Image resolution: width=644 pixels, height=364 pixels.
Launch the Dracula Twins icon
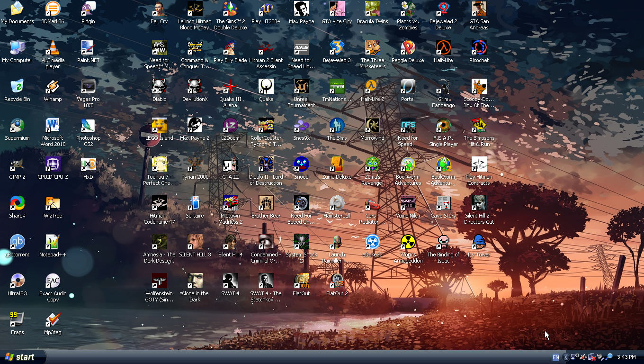[x=372, y=9]
